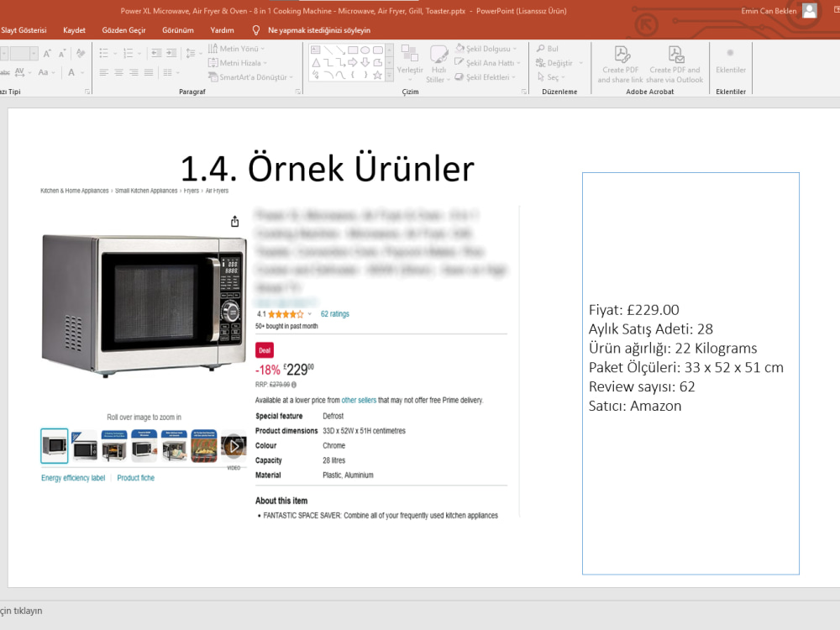840x630 pixels.
Task: Open the line spacing options
Action: 193,53
